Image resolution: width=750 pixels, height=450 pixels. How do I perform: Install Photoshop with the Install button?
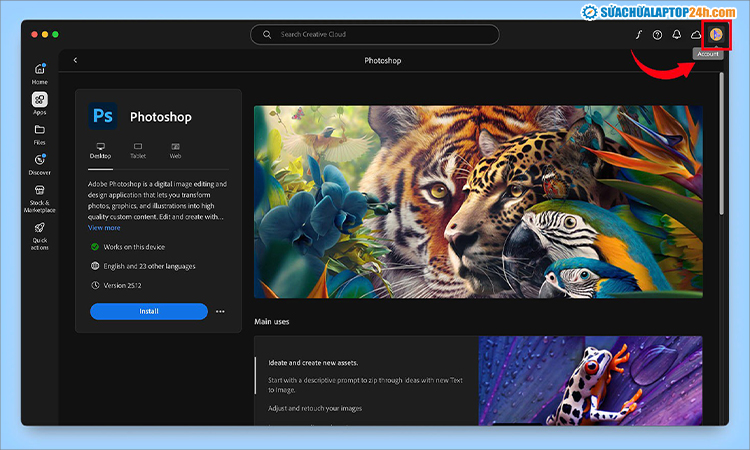[x=149, y=311]
